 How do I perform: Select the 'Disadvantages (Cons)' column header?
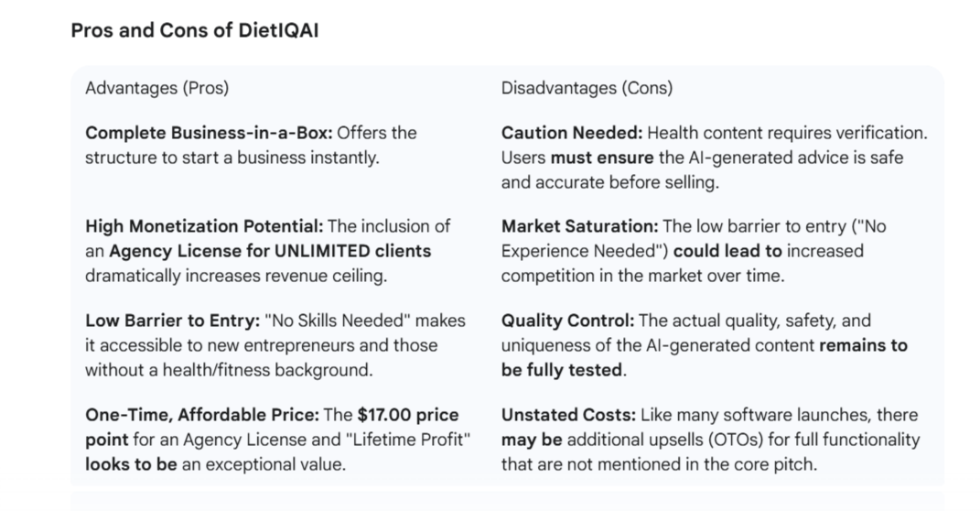click(587, 88)
